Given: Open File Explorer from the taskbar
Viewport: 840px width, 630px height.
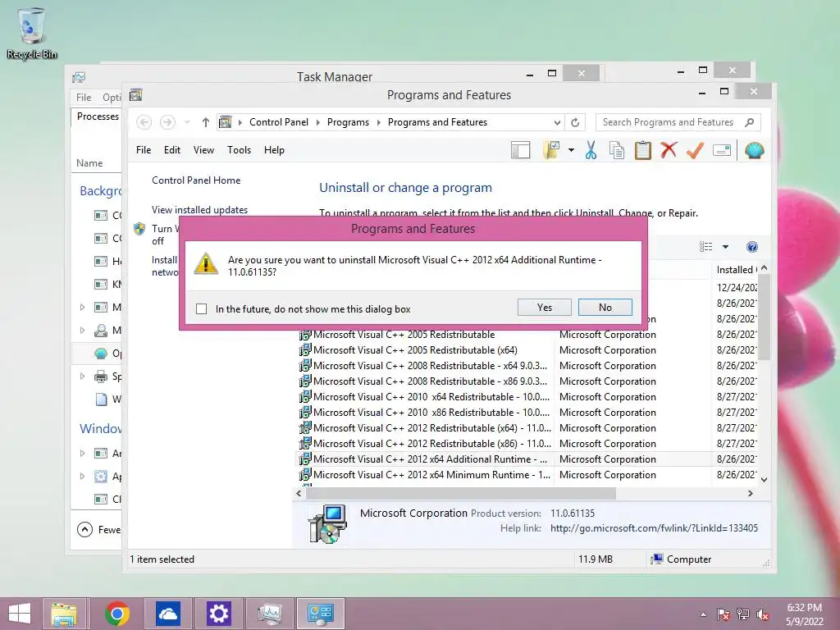Looking at the screenshot, I should click(x=64, y=614).
